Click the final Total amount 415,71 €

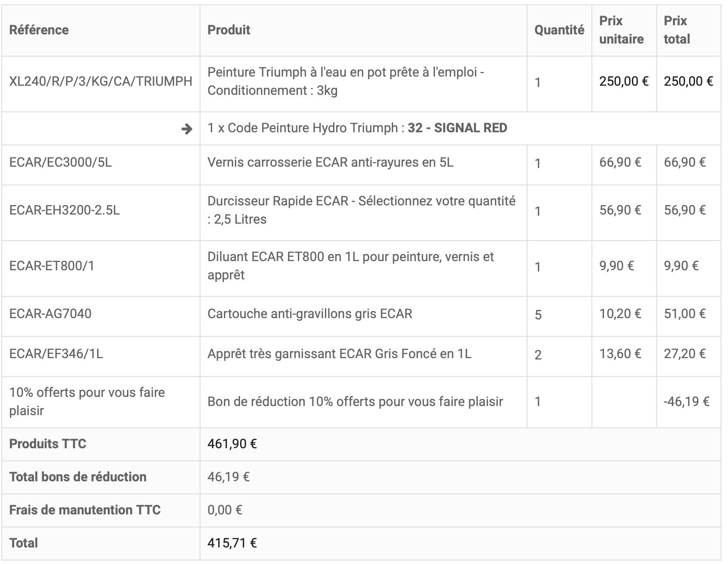coord(232,543)
